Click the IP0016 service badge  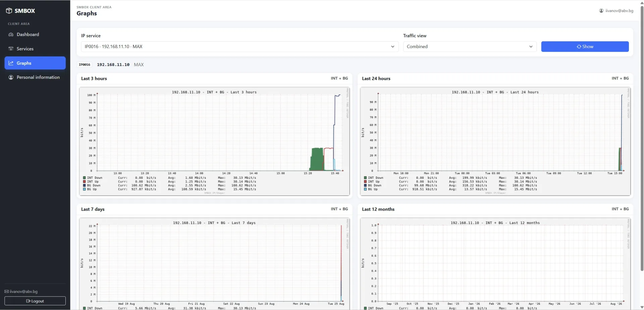(85, 65)
